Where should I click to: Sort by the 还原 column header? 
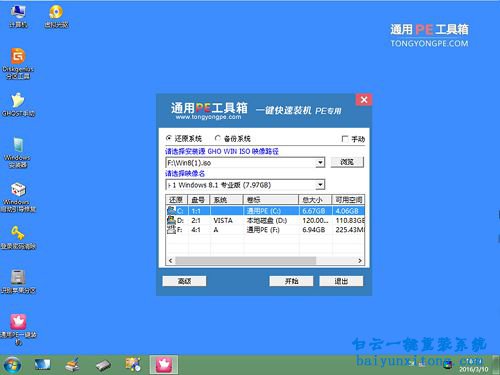177,200
